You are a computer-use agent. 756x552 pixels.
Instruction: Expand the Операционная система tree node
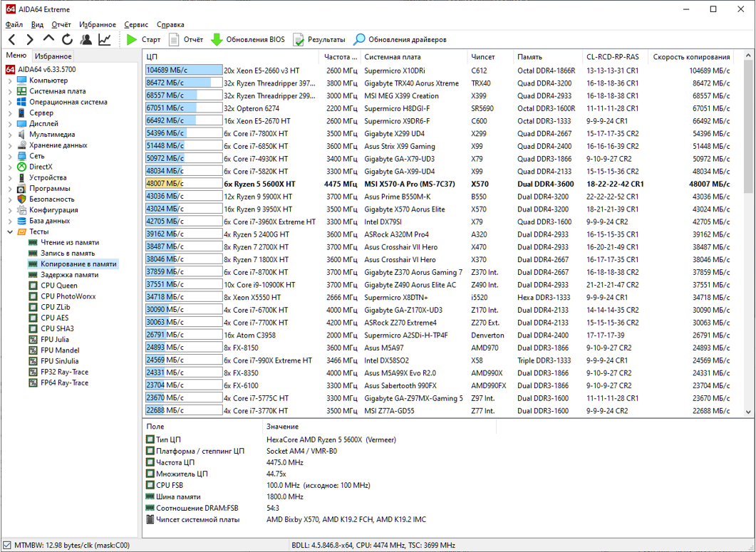click(x=10, y=102)
